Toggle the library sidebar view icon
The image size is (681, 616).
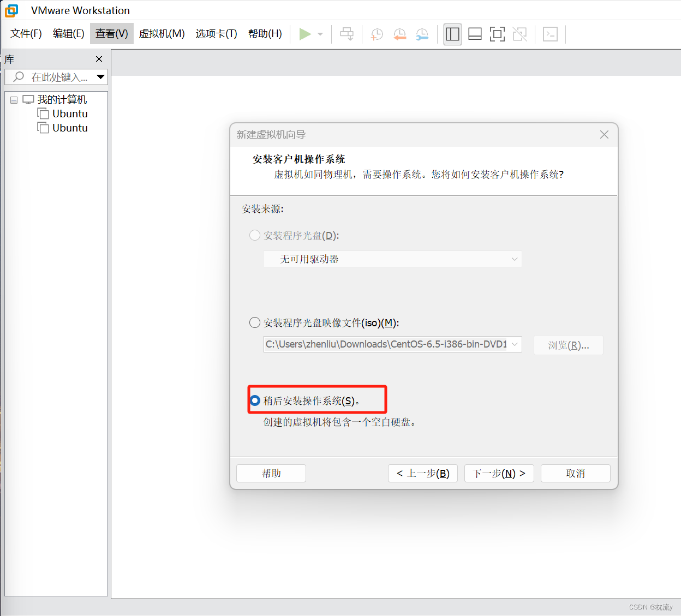452,34
